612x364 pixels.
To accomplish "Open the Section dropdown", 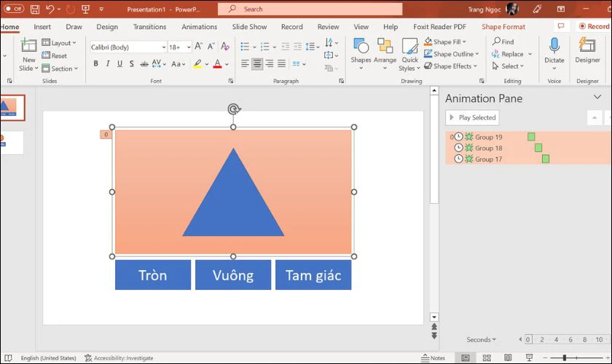I will 60,68.
